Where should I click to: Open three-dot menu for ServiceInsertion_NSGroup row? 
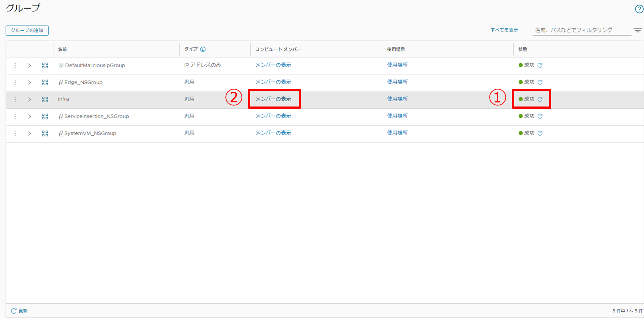coord(15,116)
